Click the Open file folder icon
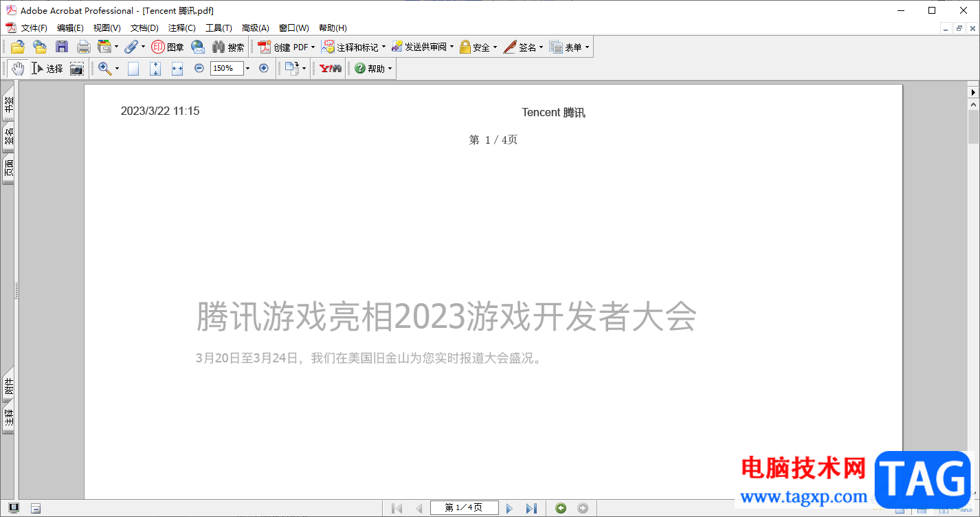Viewport: 980px width, 517px height. [17, 47]
